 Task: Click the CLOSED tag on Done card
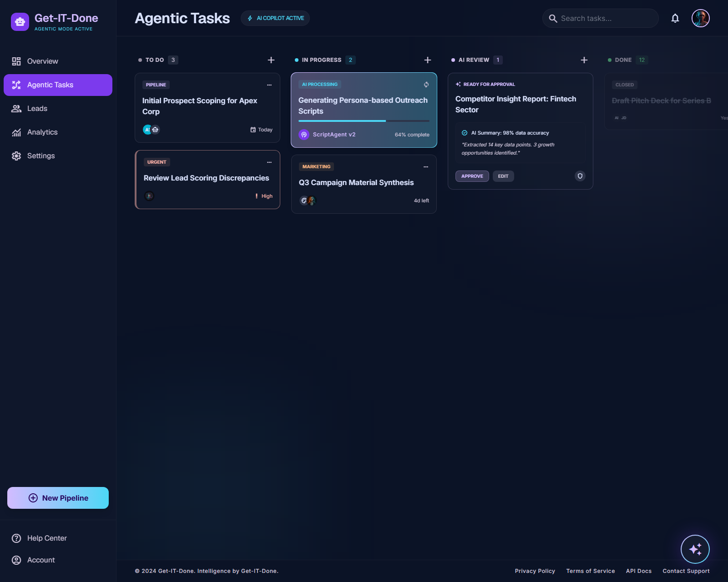pyautogui.click(x=625, y=85)
